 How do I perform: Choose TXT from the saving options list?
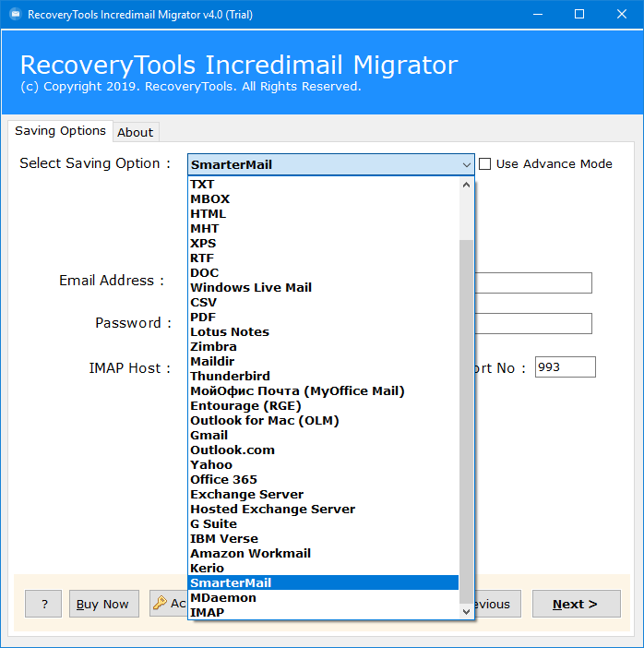pos(324,184)
